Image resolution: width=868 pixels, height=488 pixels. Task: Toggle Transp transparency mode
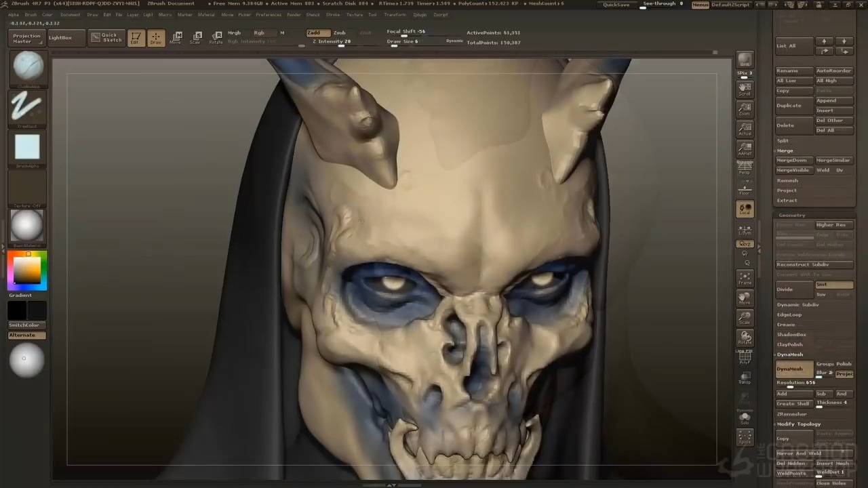click(x=745, y=378)
